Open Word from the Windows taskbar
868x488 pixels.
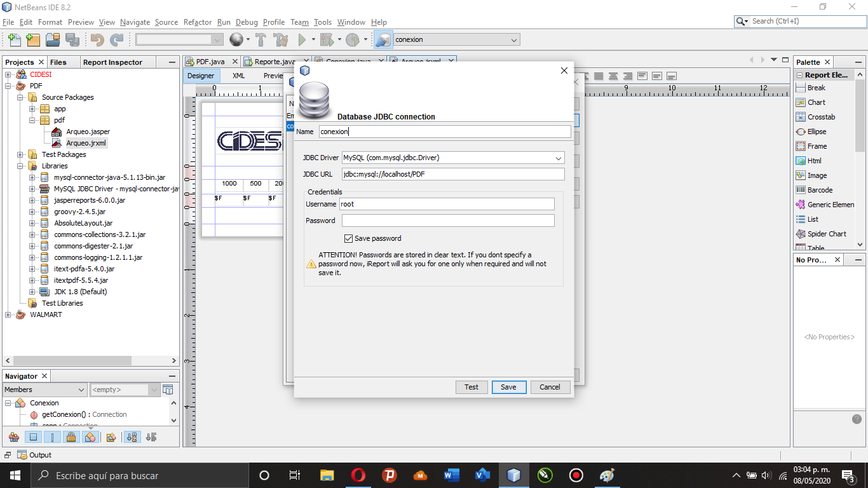(452, 475)
